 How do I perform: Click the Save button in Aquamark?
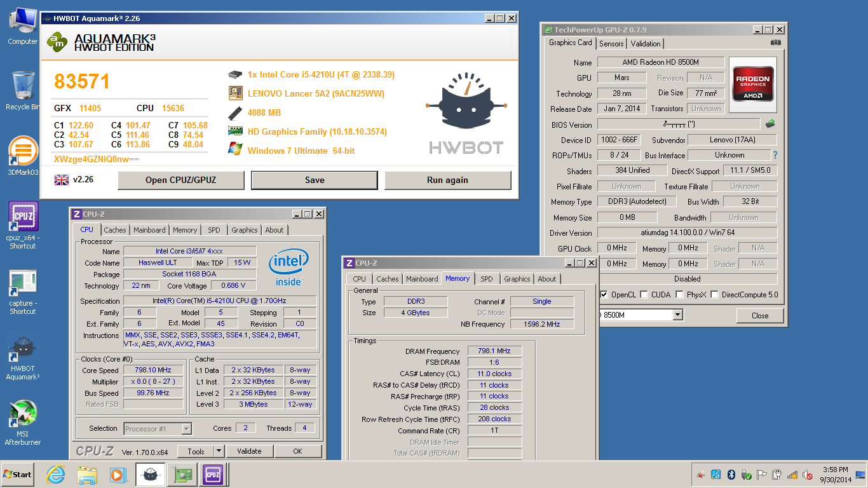(x=315, y=180)
